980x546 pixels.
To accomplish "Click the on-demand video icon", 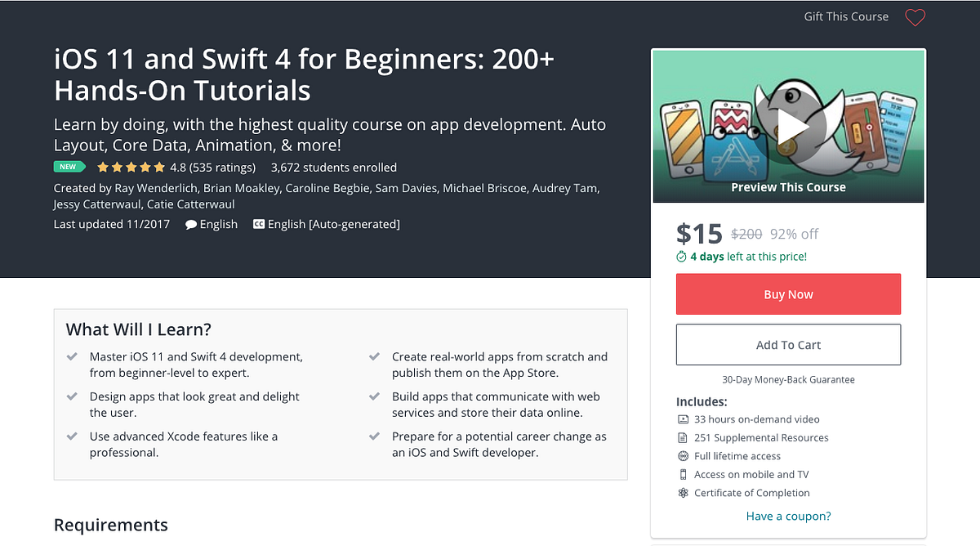I will 682,418.
